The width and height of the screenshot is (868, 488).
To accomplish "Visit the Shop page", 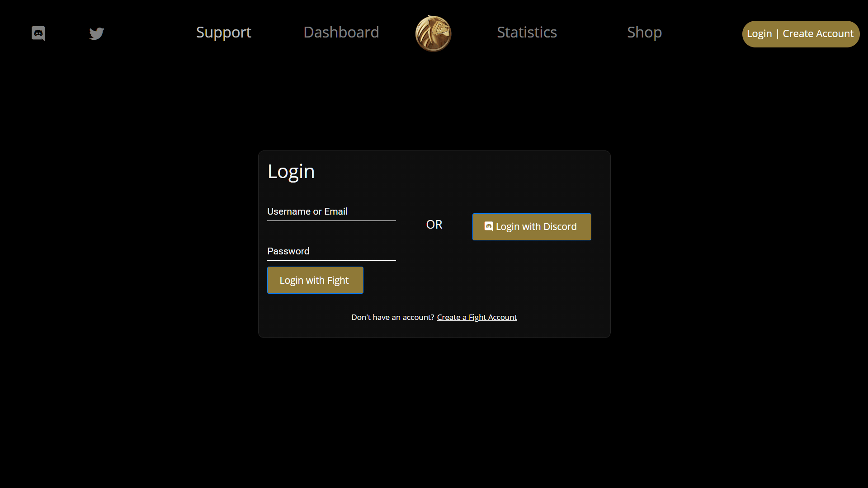I will 644,33.
